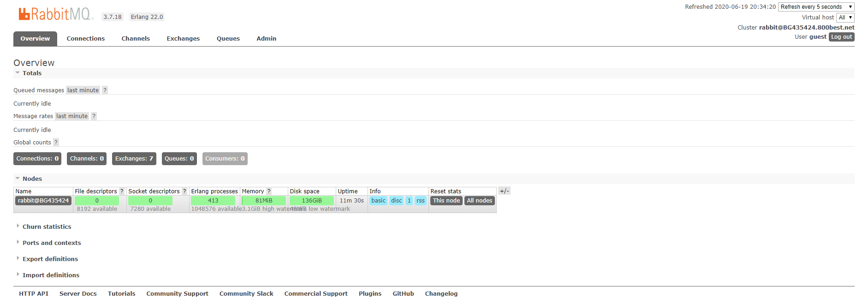
Task: Click the Socket descriptors 0 bar
Action: (x=150, y=201)
